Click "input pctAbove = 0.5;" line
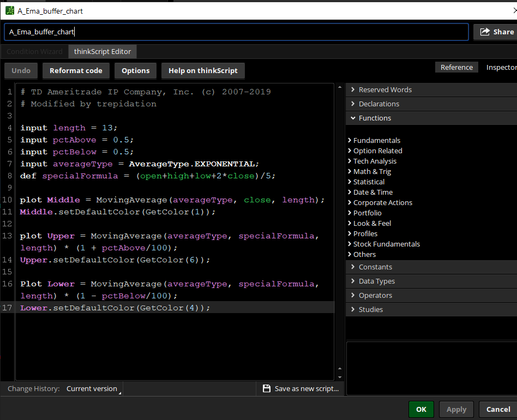 click(x=77, y=140)
